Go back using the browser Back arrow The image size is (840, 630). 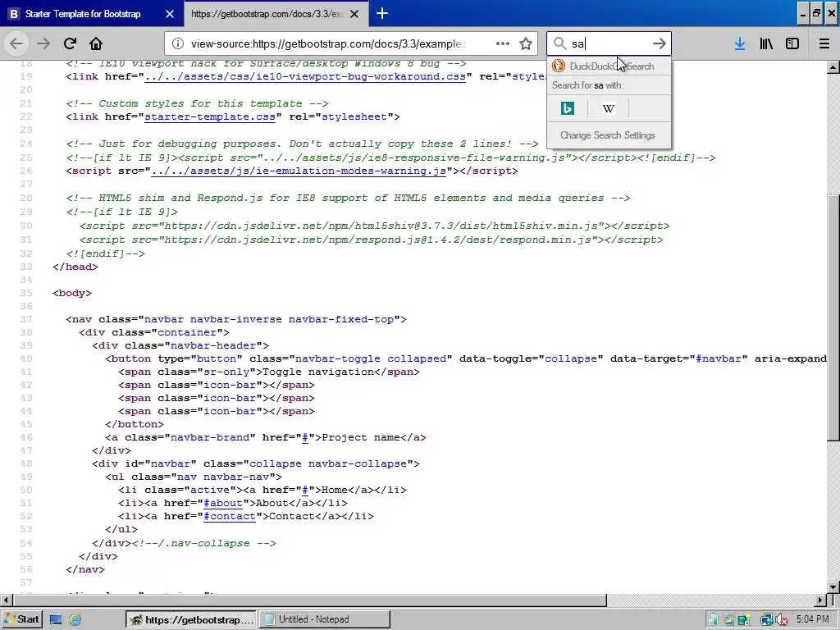[16, 43]
